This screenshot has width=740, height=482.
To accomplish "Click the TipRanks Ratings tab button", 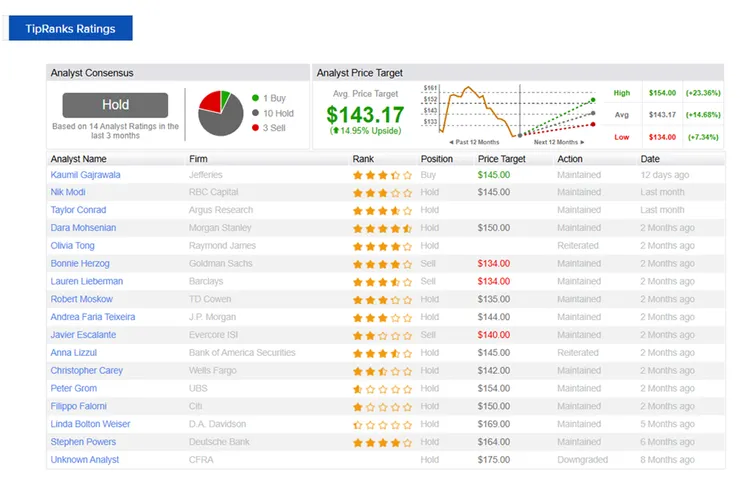I will coord(70,28).
